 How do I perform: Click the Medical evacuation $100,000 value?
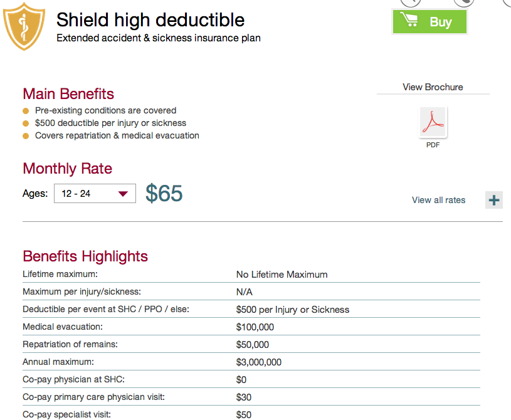pos(255,327)
